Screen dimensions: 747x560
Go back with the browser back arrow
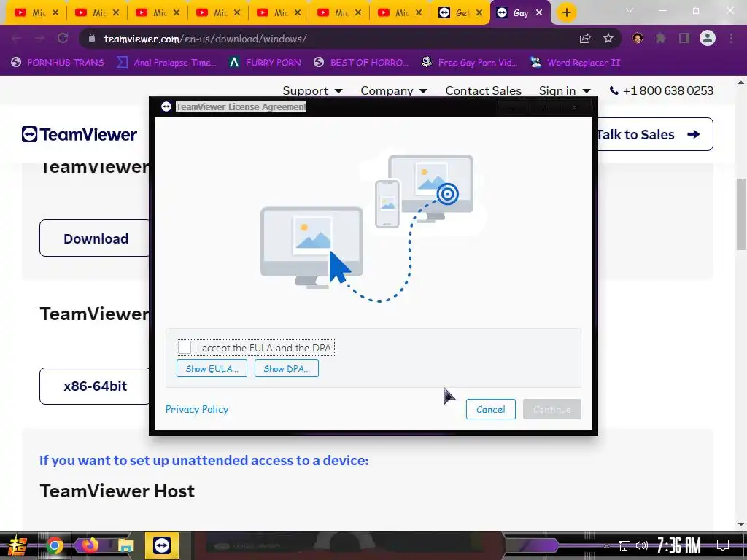click(16, 38)
